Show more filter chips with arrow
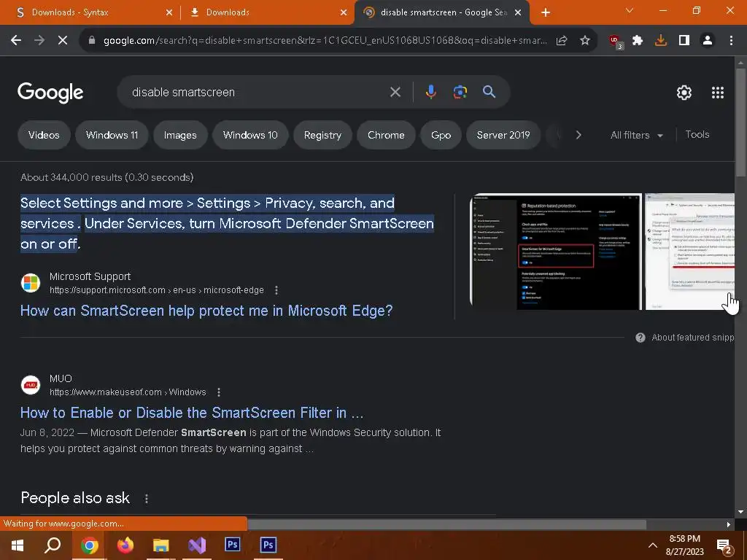747x560 pixels. [x=578, y=135]
